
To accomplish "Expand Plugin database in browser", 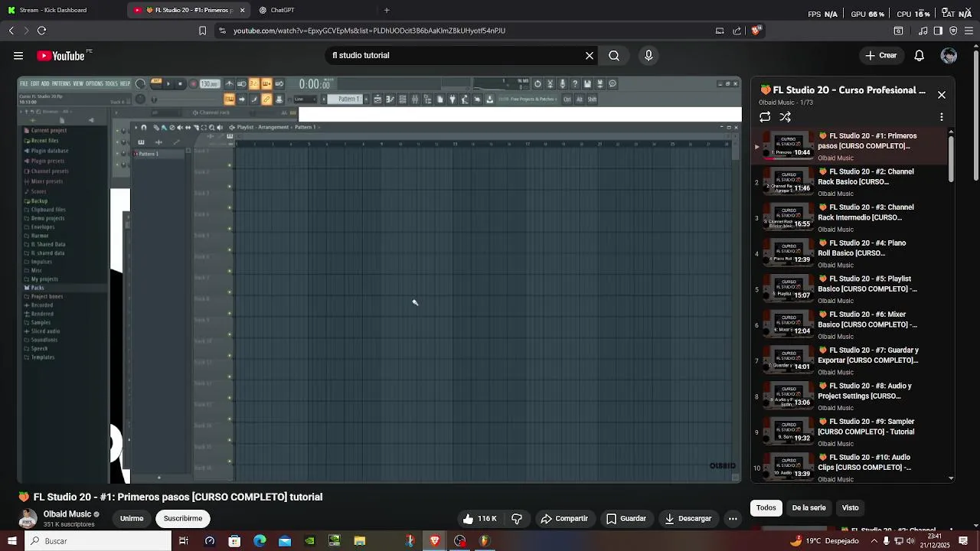I will click(x=50, y=151).
